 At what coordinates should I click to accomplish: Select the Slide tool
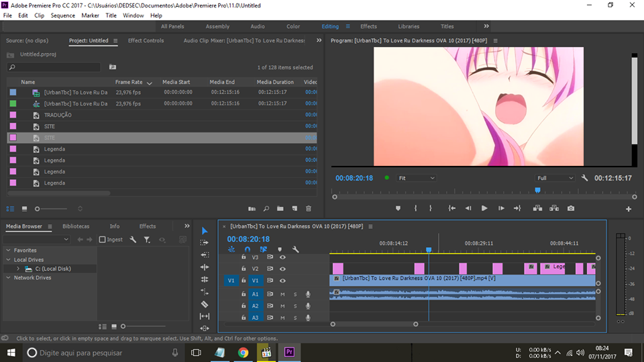pyautogui.click(x=205, y=328)
